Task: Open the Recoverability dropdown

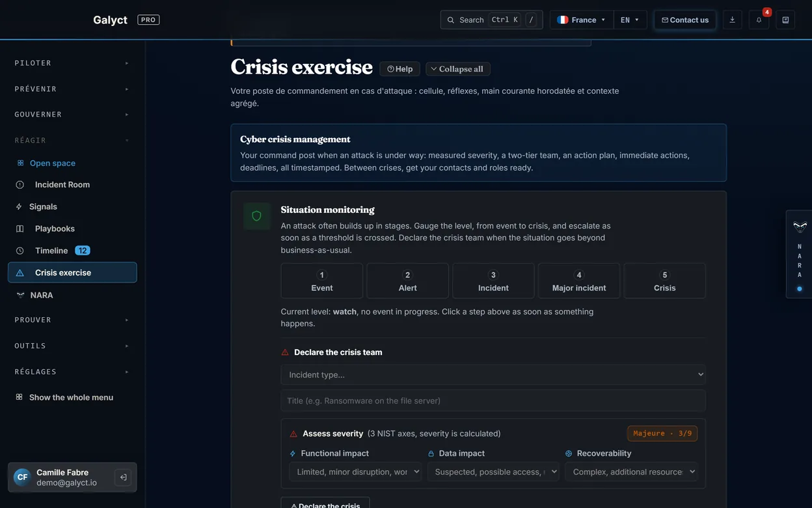Action: 631,472
